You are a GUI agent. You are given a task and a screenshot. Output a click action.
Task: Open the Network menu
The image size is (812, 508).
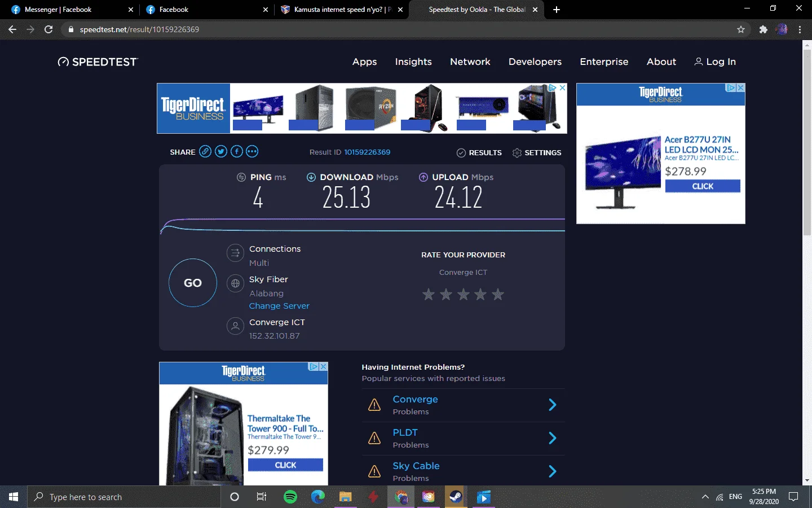coord(470,62)
